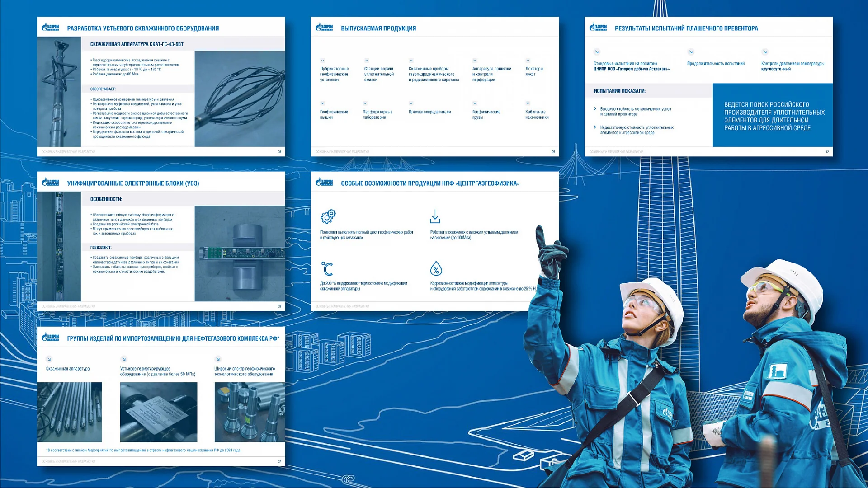This screenshot has height=488, width=868.
Task: Open the long circuit board strip photo
Action: point(59,247)
